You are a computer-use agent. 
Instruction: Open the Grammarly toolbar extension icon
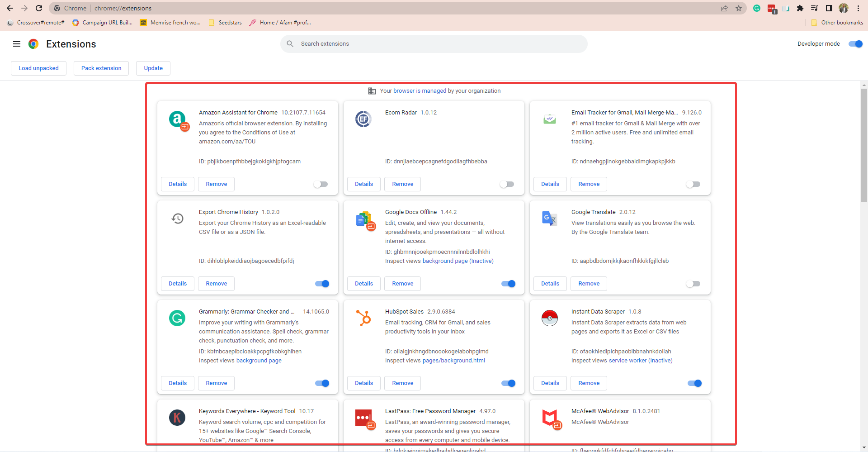[x=757, y=8]
